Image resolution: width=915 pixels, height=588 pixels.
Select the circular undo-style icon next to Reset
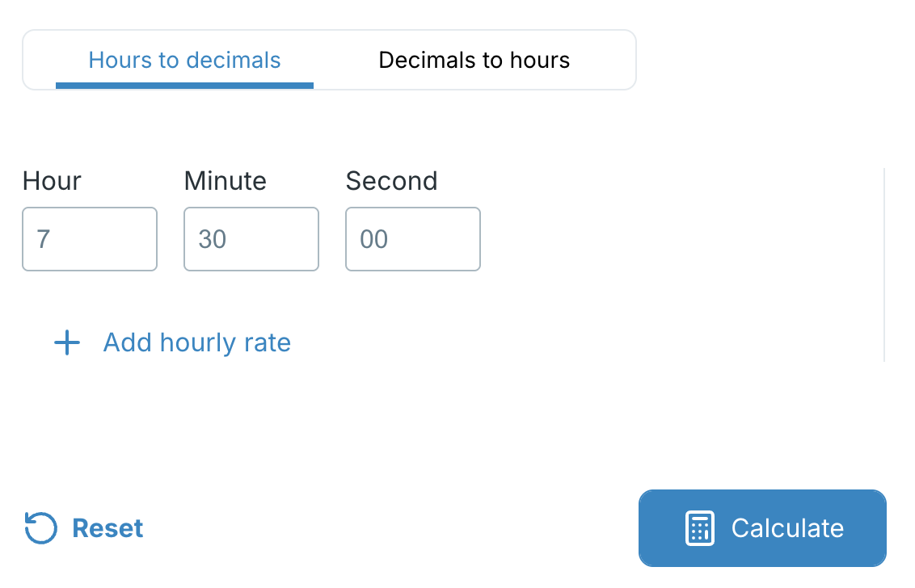[x=40, y=528]
